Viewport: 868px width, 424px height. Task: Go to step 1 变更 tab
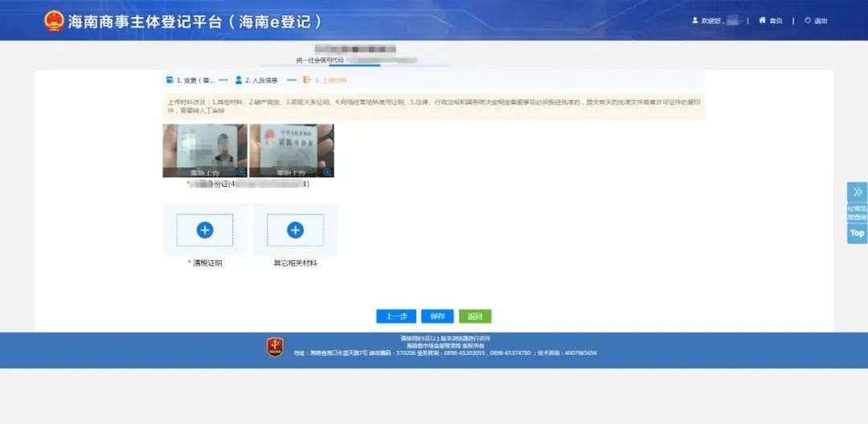pyautogui.click(x=190, y=80)
